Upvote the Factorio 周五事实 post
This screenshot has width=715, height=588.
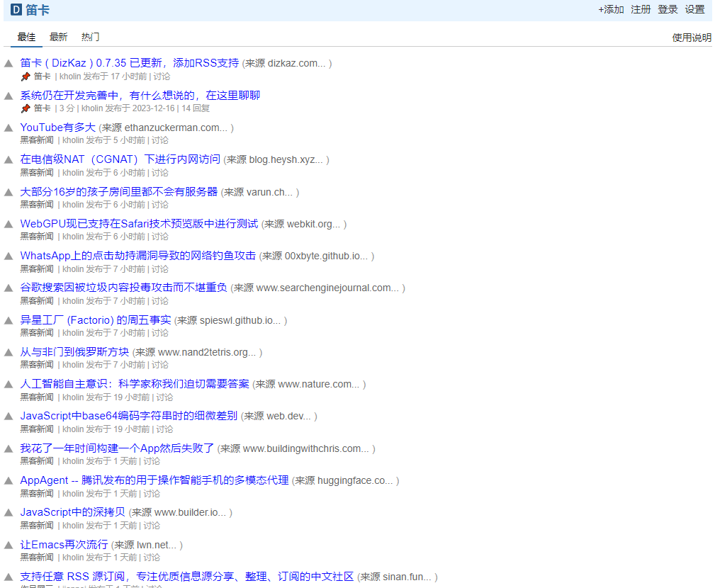tap(8, 320)
